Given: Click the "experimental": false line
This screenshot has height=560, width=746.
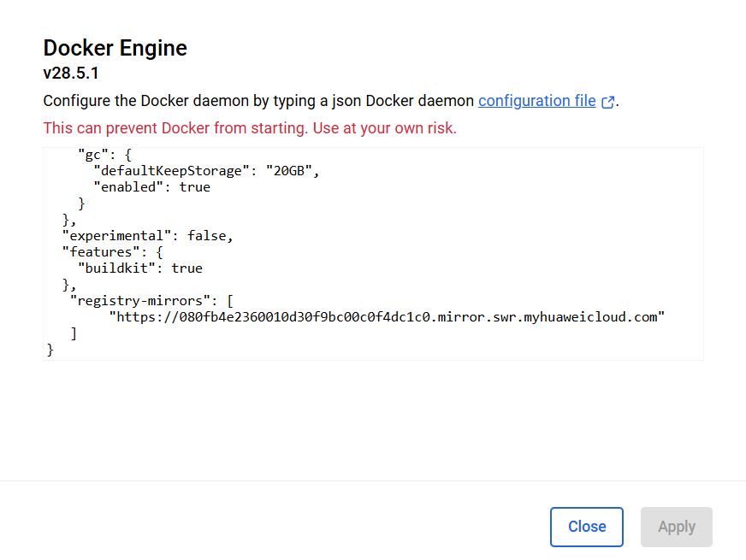Looking at the screenshot, I should [x=147, y=236].
